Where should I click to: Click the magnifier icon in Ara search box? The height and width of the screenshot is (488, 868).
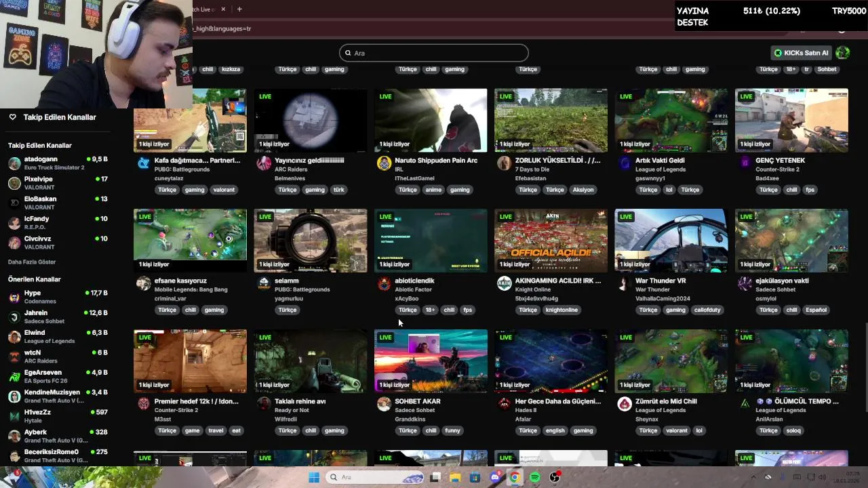tap(348, 53)
